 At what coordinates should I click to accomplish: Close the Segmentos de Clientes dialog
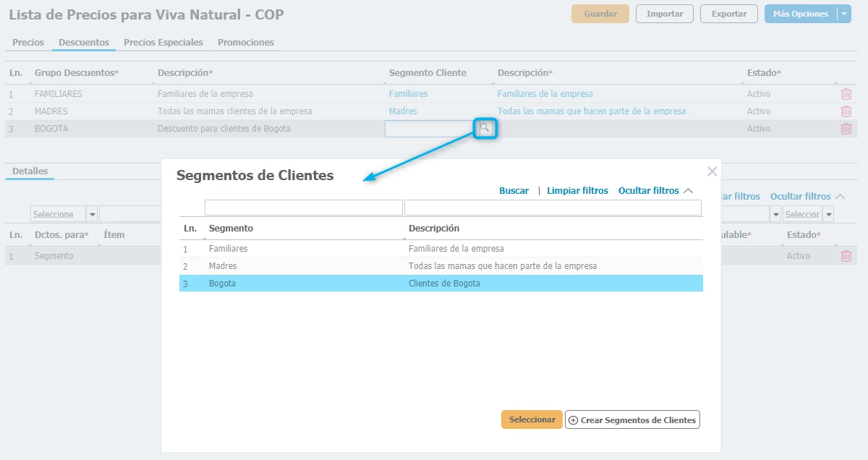coord(712,171)
